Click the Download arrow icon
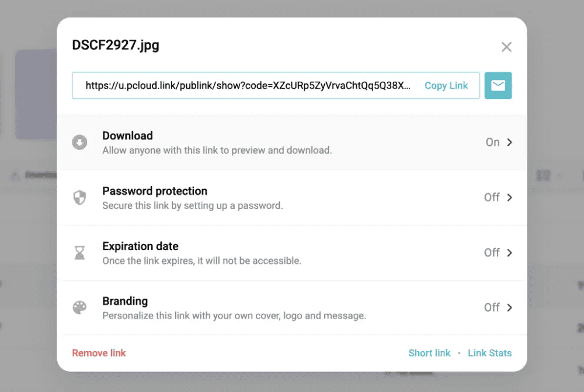 [79, 142]
